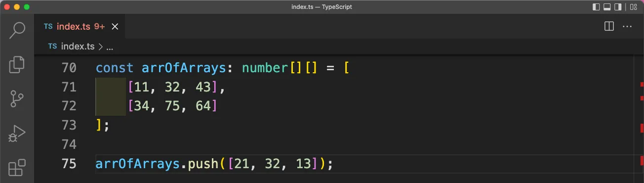This screenshot has width=644, height=183.
Task: Click the array [34, 75, 64]
Action: click(x=172, y=106)
